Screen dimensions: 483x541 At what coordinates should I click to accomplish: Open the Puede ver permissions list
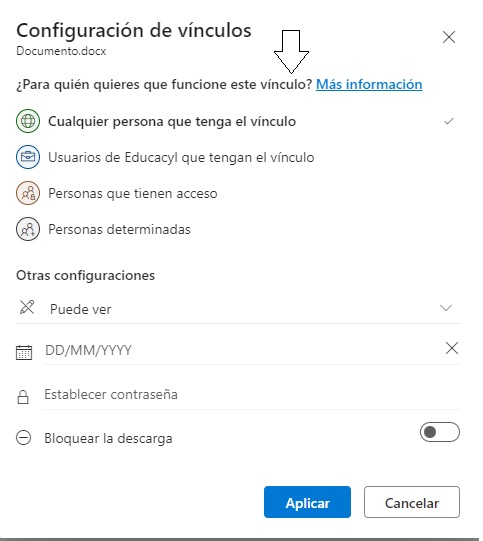click(x=238, y=308)
